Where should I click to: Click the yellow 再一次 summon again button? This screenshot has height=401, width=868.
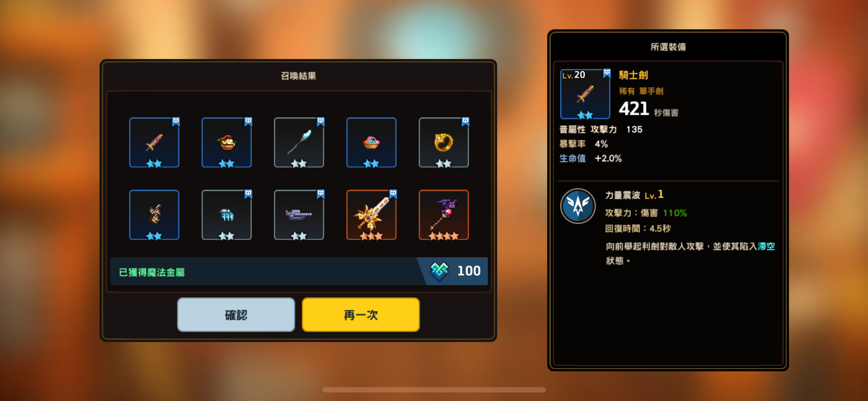pos(361,315)
